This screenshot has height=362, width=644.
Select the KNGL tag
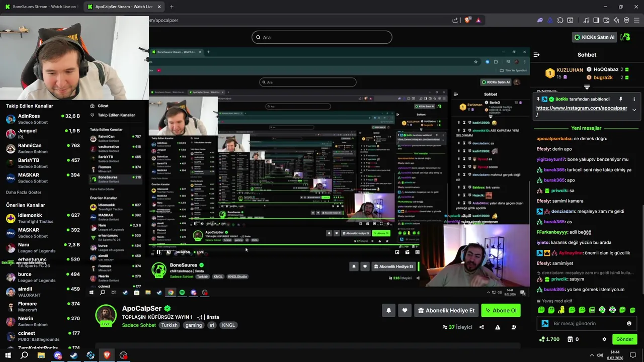click(228, 325)
